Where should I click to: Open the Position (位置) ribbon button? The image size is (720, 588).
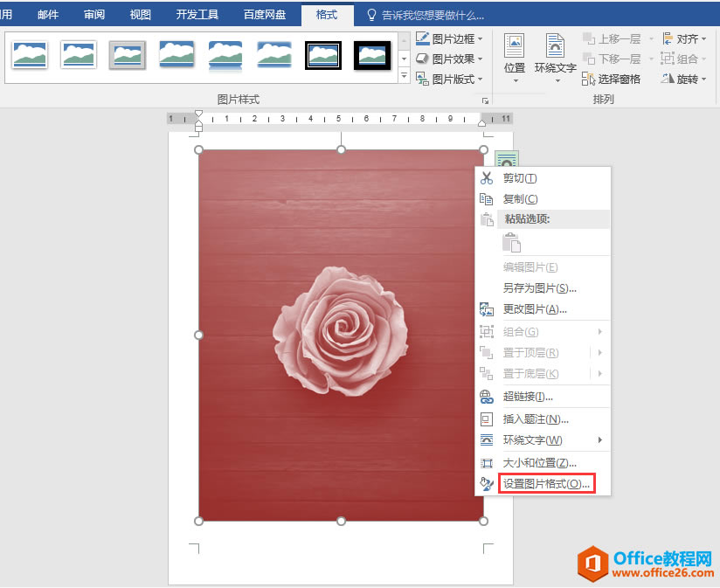click(x=515, y=58)
